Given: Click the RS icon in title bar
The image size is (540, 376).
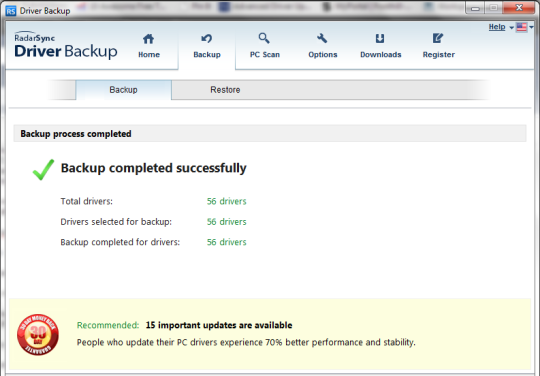Looking at the screenshot, I should click(11, 11).
